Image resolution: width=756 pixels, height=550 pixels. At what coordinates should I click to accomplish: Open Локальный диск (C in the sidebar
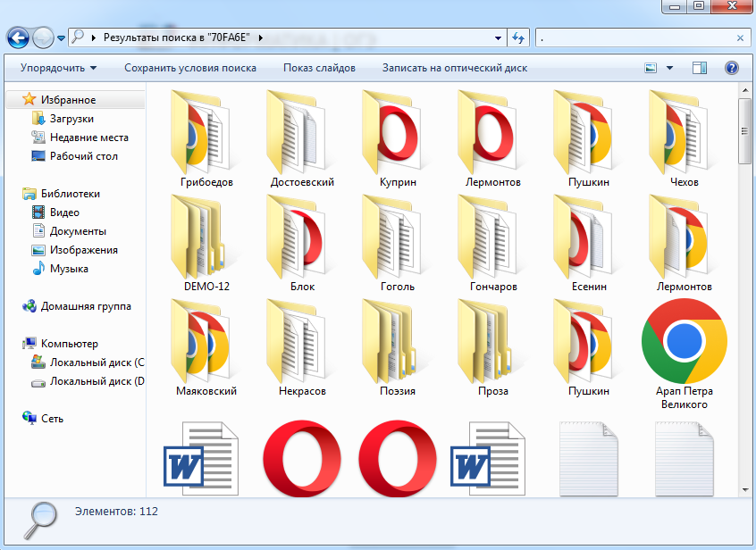[97, 362]
